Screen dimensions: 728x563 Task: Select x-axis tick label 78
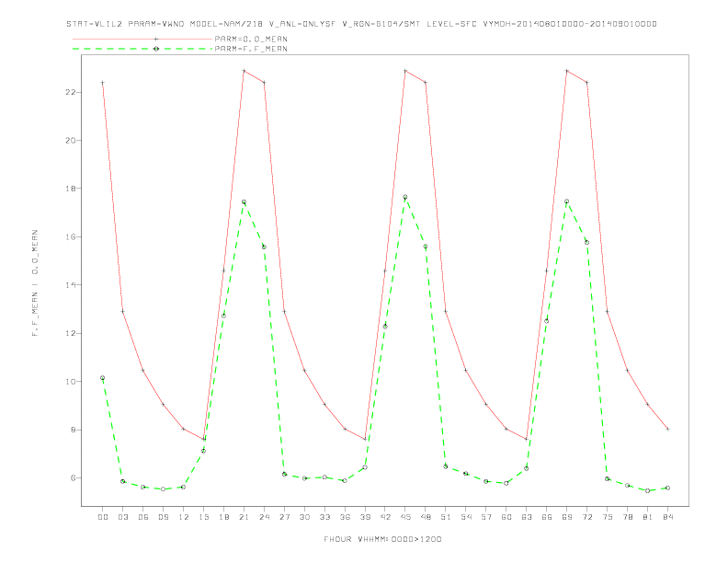(x=627, y=517)
